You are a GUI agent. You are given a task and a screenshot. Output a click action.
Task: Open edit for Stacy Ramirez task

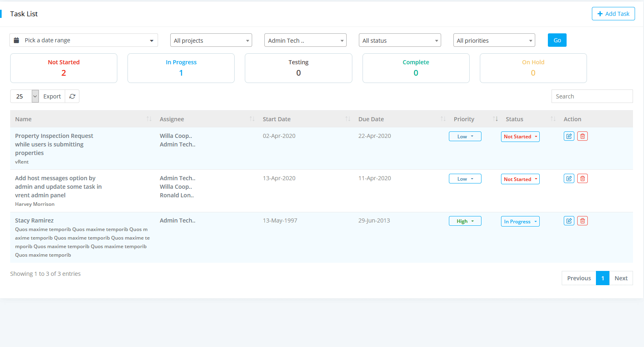point(569,221)
